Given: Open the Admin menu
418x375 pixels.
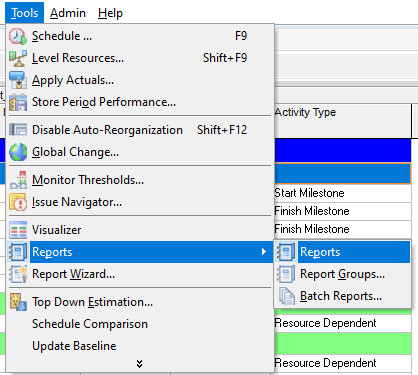Looking at the screenshot, I should (x=68, y=13).
